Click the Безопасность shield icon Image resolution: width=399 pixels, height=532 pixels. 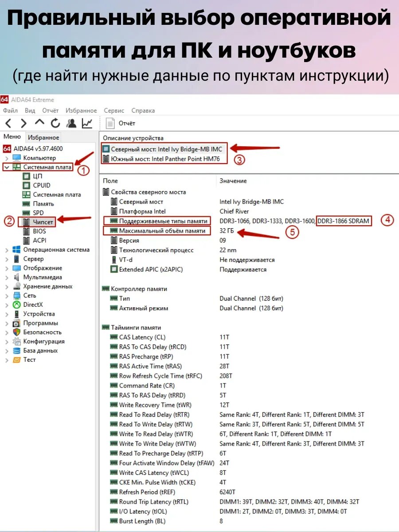coord(16,332)
